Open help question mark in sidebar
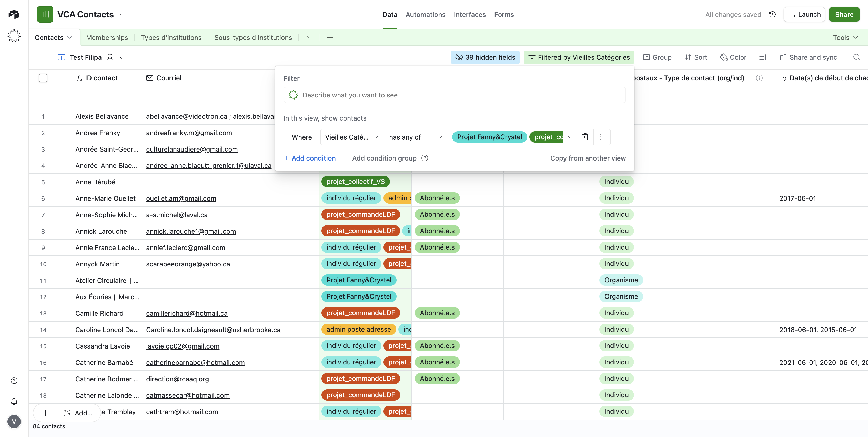 pos(14,381)
